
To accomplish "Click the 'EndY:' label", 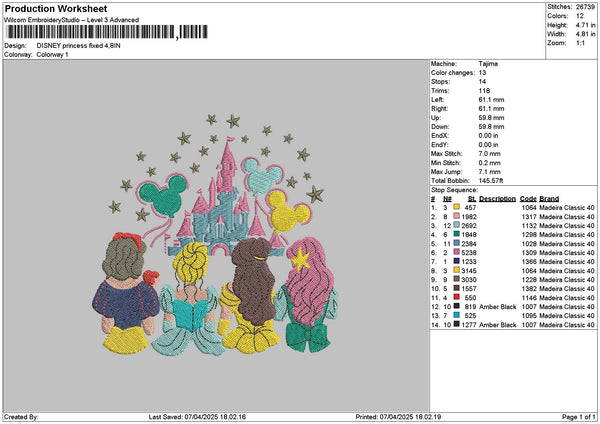I will point(439,145).
